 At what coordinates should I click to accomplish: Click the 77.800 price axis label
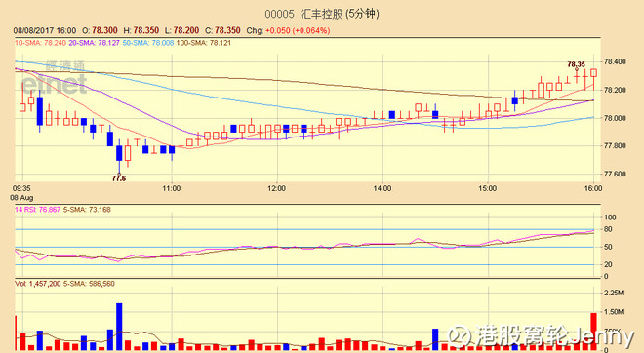[615, 145]
